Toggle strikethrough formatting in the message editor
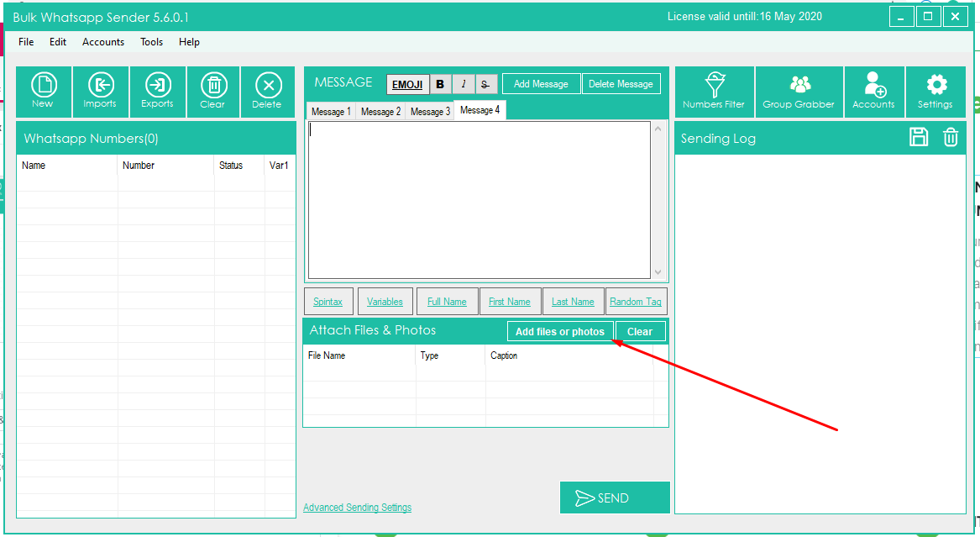This screenshot has width=980, height=537. point(486,84)
